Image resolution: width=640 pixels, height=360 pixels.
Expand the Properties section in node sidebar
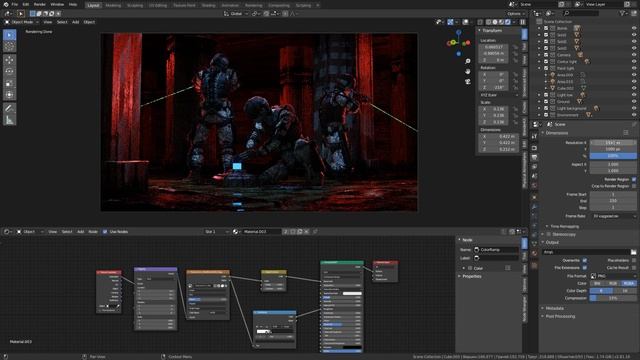click(x=471, y=276)
